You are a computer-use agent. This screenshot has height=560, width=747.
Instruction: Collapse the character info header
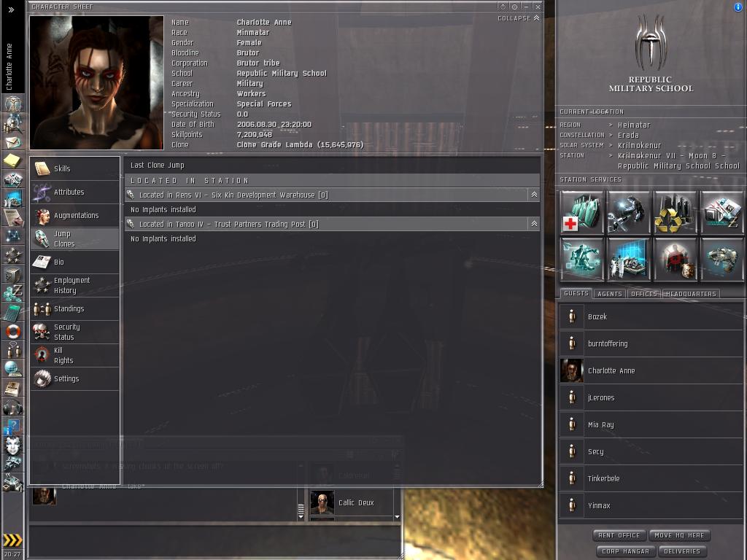[519, 18]
